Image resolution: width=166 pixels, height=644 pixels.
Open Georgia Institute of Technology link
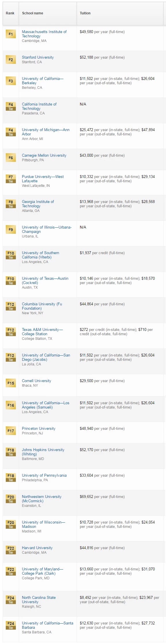pos(38,204)
